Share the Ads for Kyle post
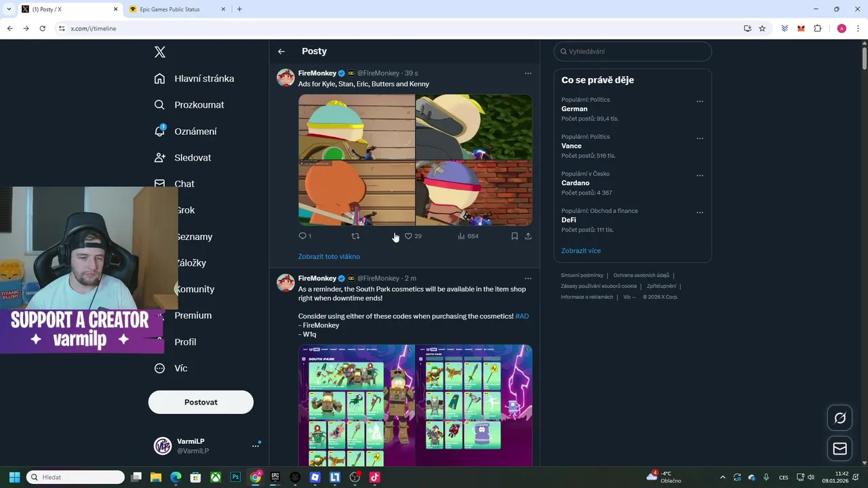This screenshot has width=868, height=488. coord(528,236)
